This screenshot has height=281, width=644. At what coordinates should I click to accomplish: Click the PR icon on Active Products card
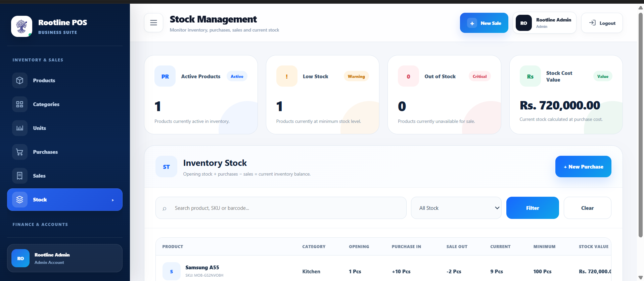click(x=165, y=76)
